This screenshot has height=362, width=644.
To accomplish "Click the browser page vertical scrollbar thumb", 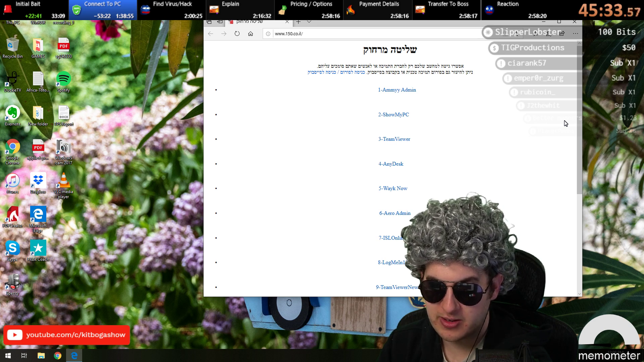I will (x=580, y=119).
